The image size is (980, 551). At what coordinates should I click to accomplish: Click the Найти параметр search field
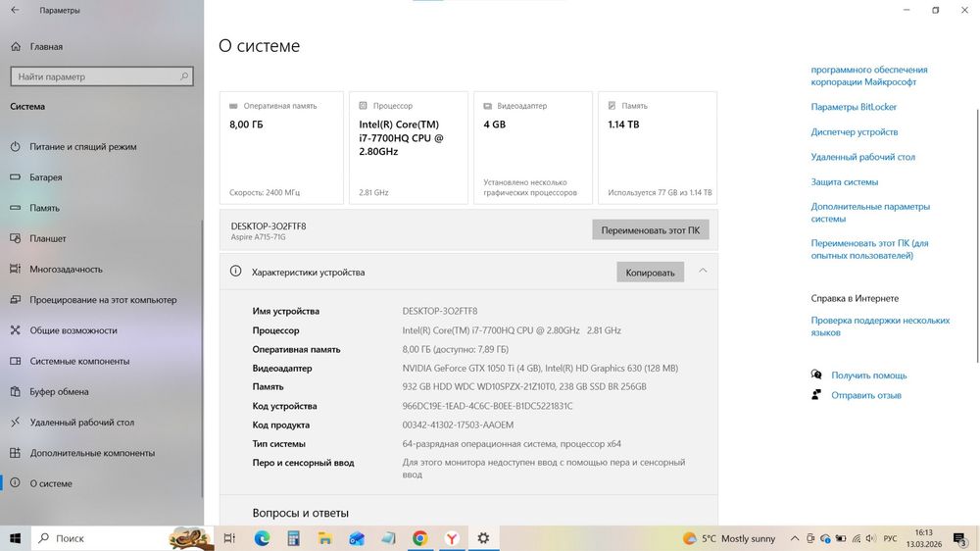[x=102, y=76]
